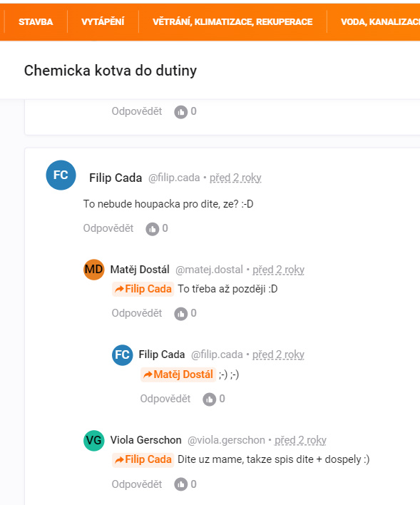Click Matěj Dostál mention tag in reply
Image resolution: width=420 pixels, height=505 pixels.
tap(178, 374)
